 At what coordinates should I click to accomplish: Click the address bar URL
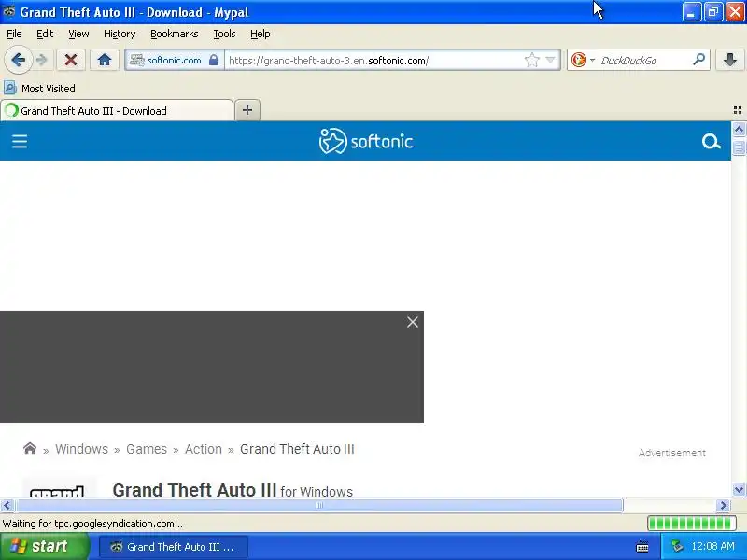point(329,61)
